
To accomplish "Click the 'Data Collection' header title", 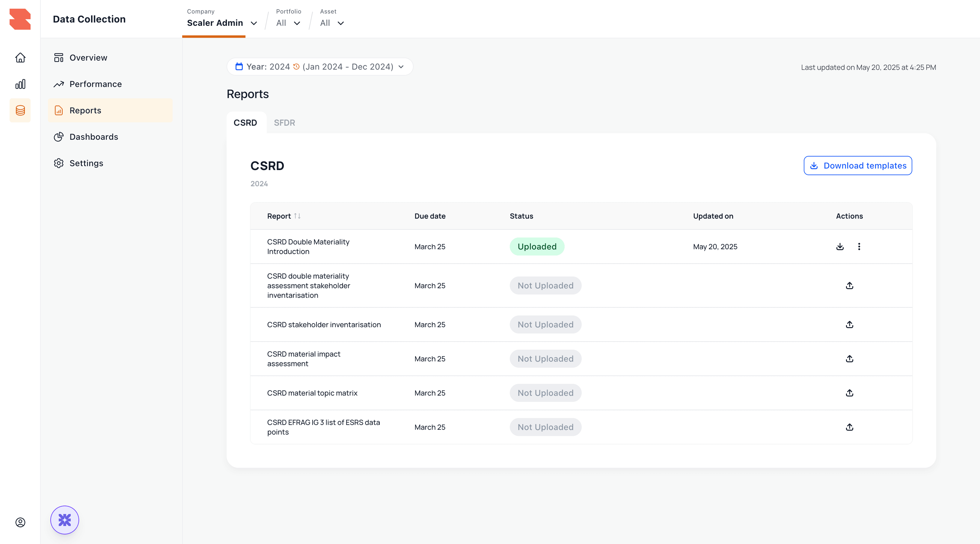I will click(x=89, y=19).
